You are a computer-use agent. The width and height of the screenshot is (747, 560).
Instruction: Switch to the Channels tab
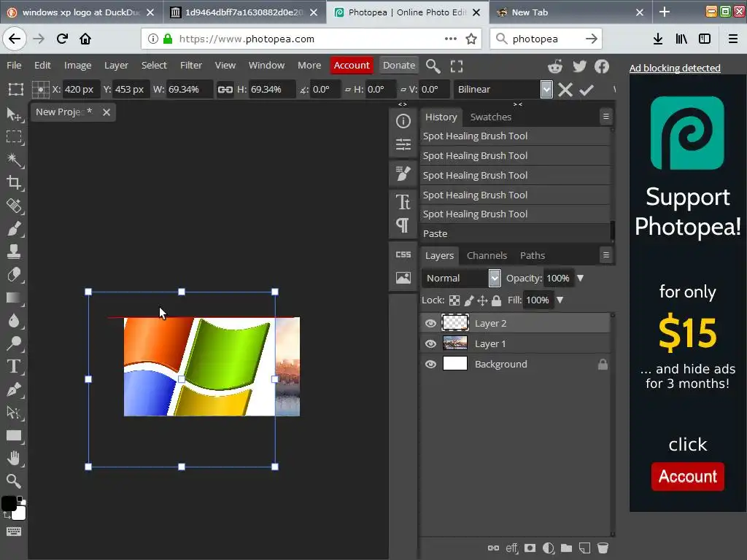click(487, 256)
